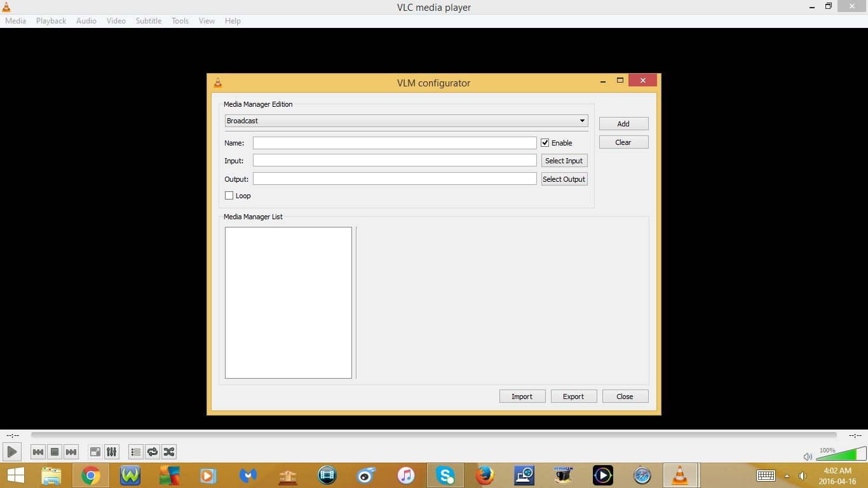868x488 pixels.
Task: Click the Previous media icon
Action: [38, 451]
